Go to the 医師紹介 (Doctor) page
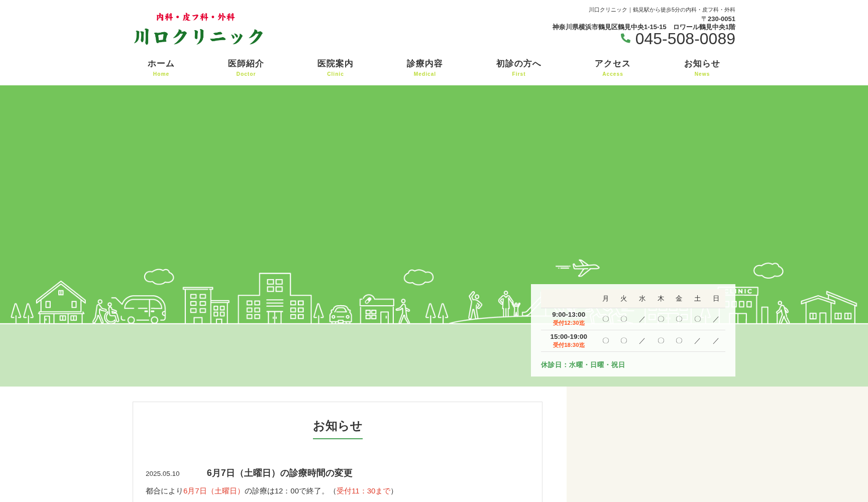Viewport: 868px width, 502px height. click(x=246, y=68)
